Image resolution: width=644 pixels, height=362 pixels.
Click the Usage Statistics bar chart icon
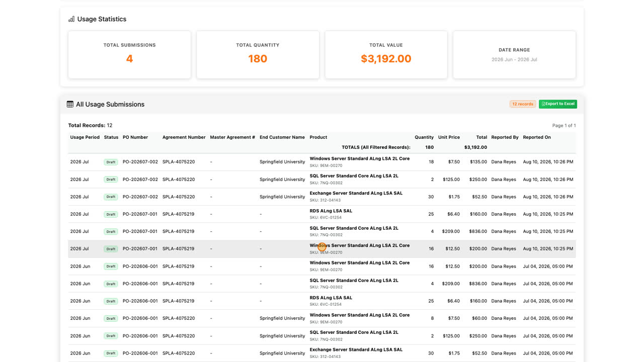click(x=71, y=19)
